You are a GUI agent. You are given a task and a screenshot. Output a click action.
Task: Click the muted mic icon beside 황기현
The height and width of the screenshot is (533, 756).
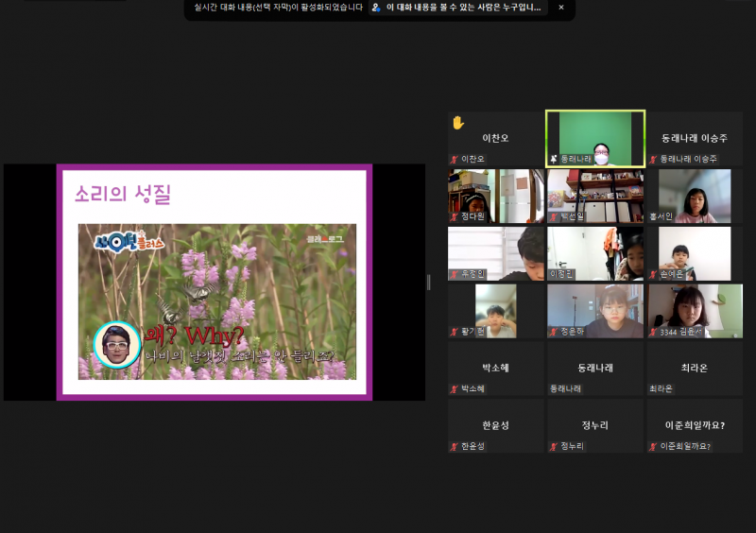click(454, 332)
